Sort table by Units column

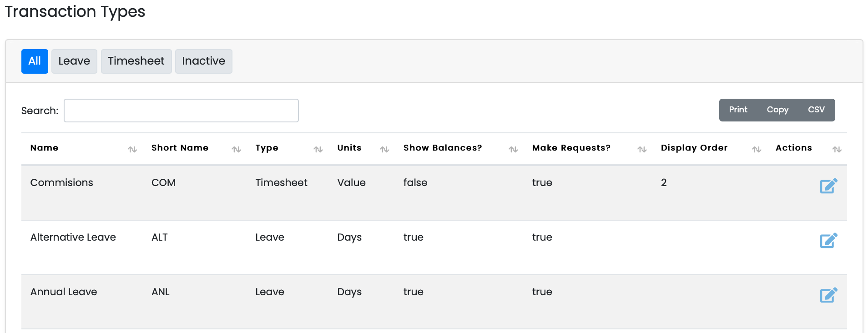tap(349, 148)
